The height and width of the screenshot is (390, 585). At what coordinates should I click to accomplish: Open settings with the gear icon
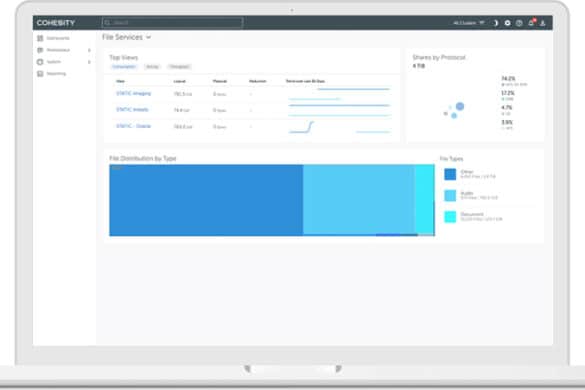coord(507,23)
